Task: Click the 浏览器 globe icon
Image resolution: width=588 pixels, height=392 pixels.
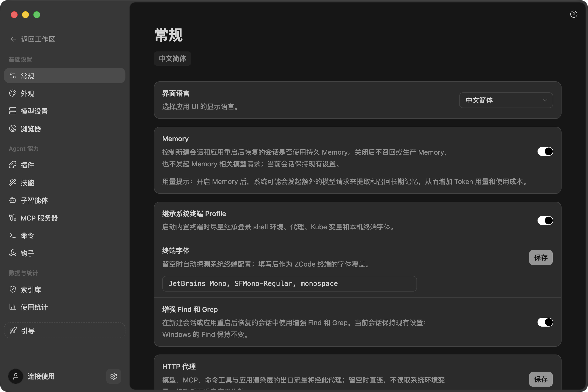Action: pos(13,128)
